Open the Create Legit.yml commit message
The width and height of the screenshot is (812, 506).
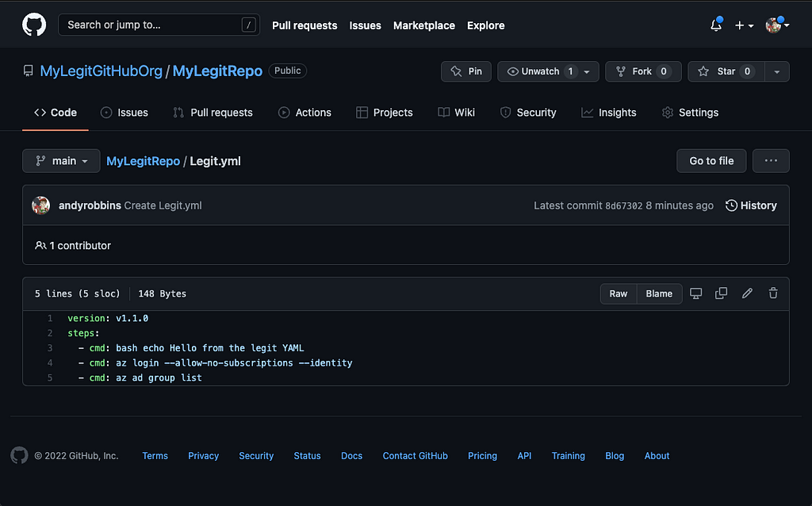[x=163, y=205]
